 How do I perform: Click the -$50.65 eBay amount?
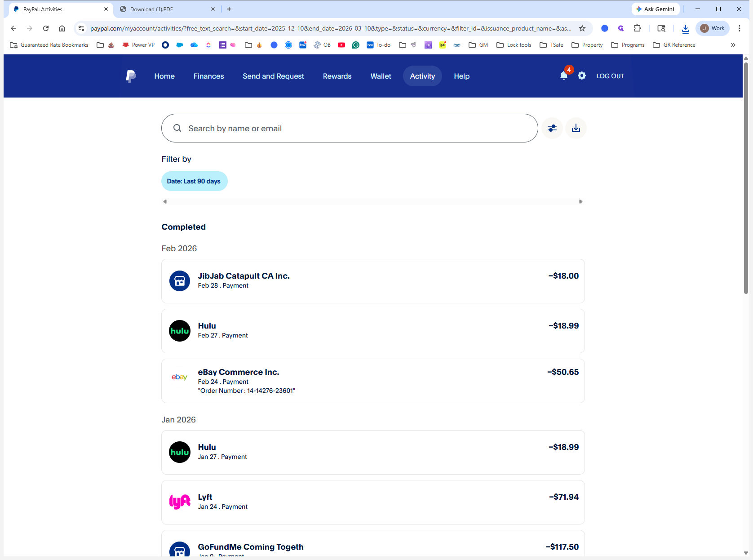(563, 372)
